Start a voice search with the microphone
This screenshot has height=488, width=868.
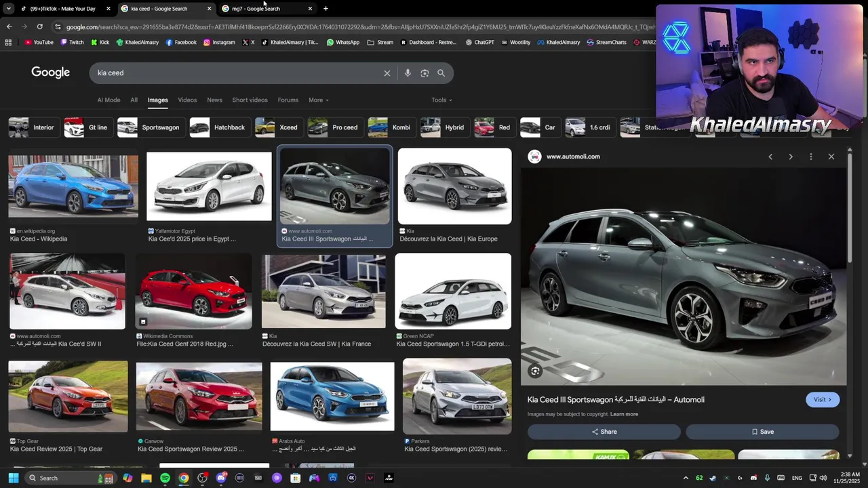click(x=408, y=73)
